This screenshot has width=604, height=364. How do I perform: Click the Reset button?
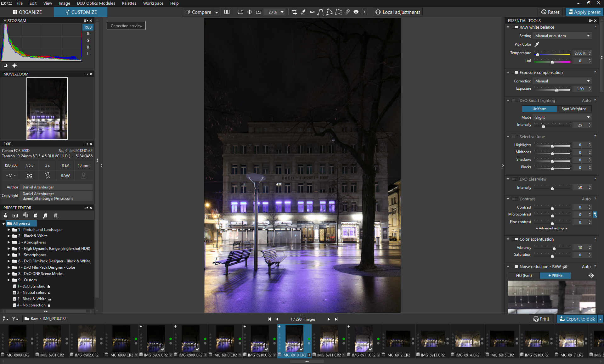(550, 12)
